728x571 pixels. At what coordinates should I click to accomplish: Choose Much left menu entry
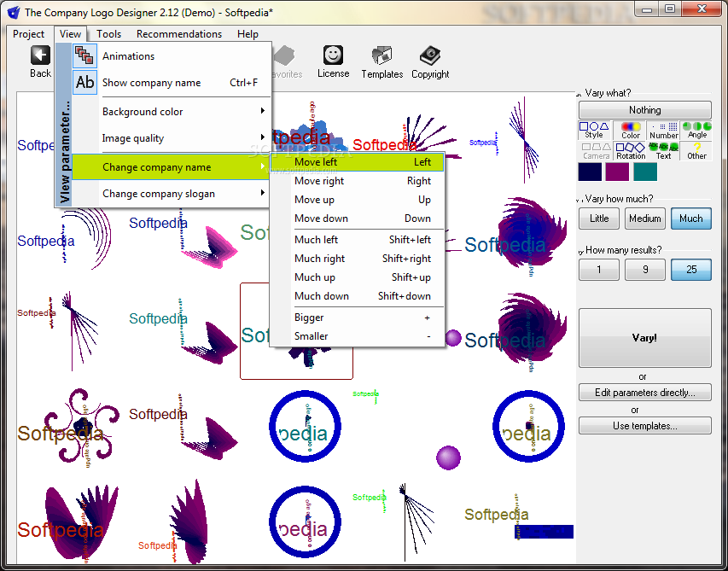click(x=357, y=240)
